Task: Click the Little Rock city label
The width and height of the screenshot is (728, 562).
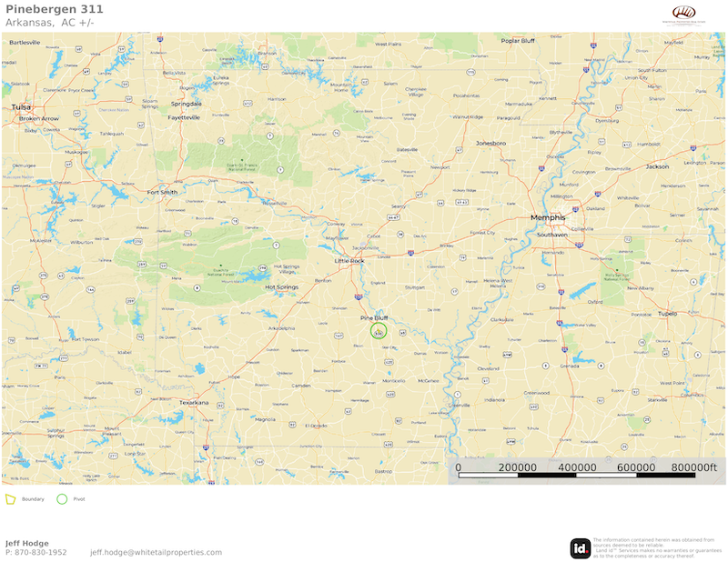Action: click(x=349, y=261)
